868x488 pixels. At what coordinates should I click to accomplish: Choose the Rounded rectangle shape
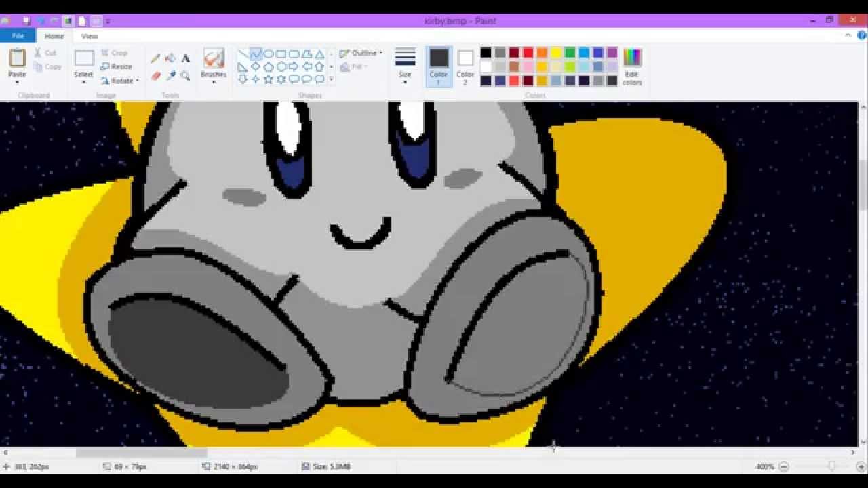pyautogui.click(x=294, y=54)
